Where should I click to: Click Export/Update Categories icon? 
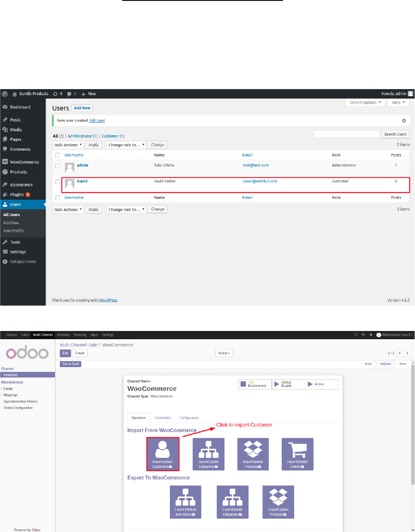pyautogui.click(x=233, y=502)
